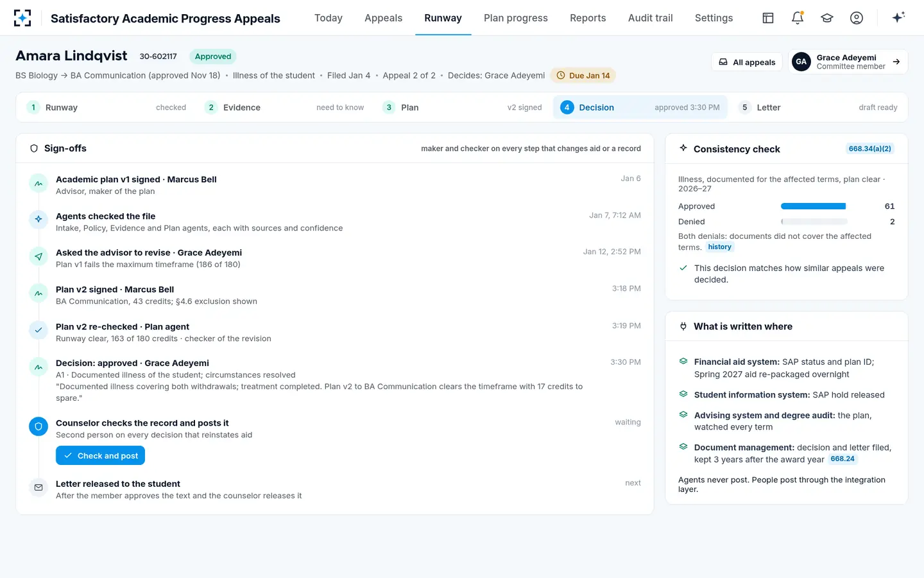Open the notifications bell
This screenshot has height=578, width=924.
click(798, 18)
